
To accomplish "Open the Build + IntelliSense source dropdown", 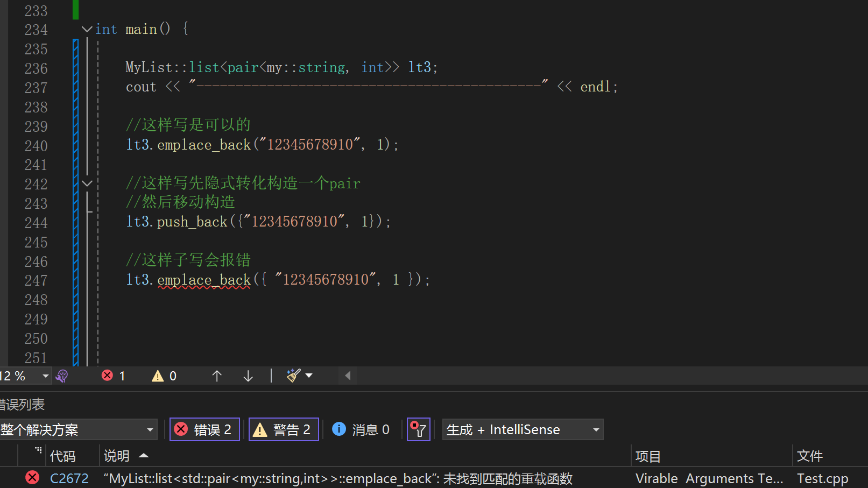I will [x=523, y=429].
